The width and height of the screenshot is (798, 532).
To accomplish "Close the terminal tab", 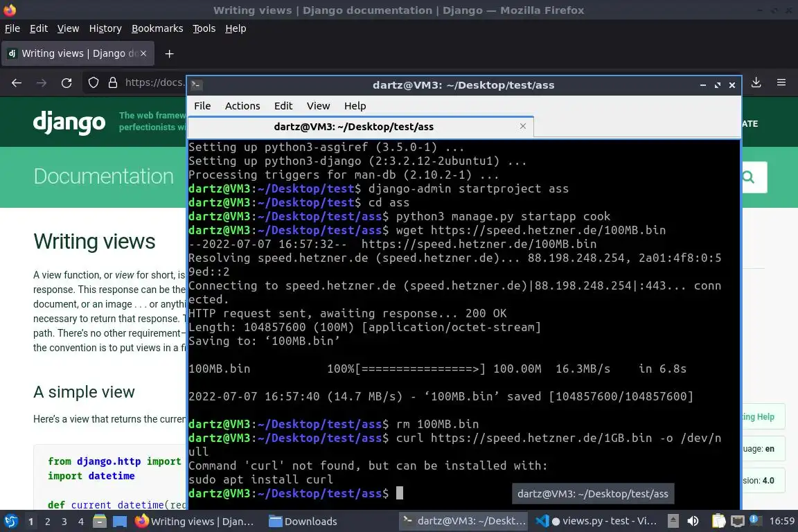I will click(523, 126).
